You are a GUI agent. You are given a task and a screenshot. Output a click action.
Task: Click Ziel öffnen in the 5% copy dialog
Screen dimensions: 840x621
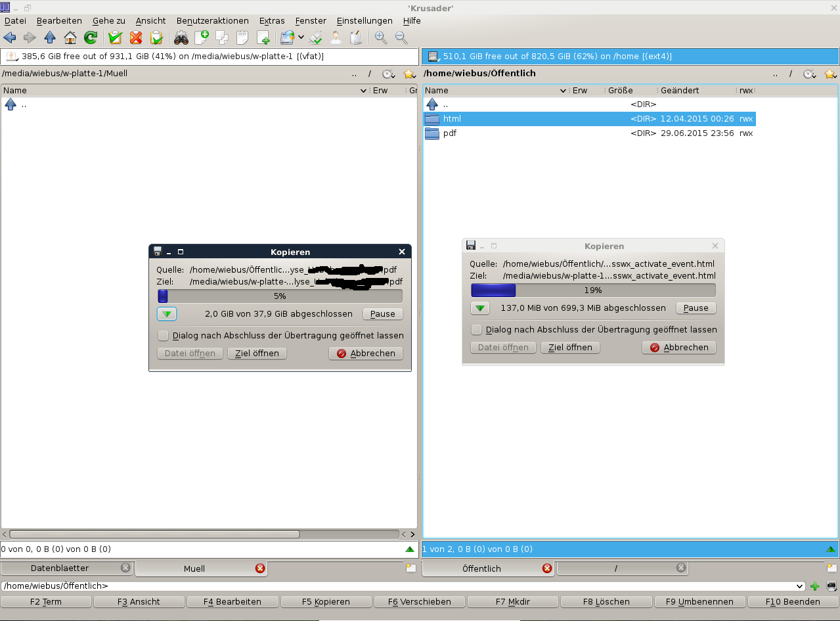[257, 354]
